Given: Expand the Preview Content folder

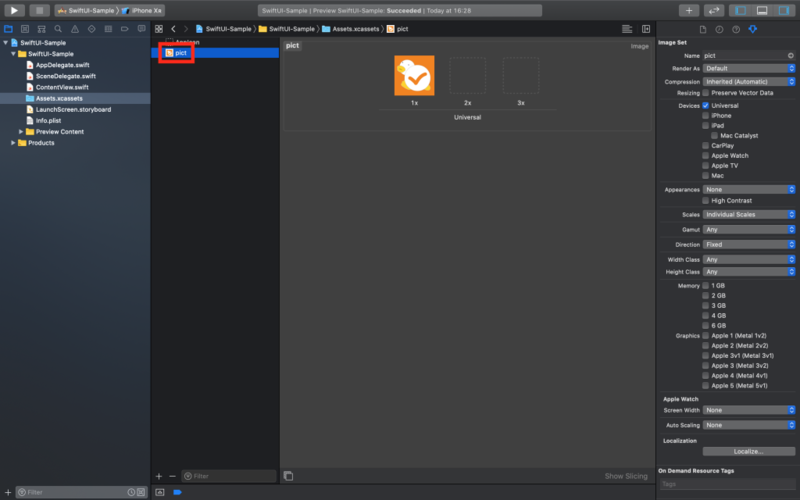Looking at the screenshot, I should click(x=21, y=132).
